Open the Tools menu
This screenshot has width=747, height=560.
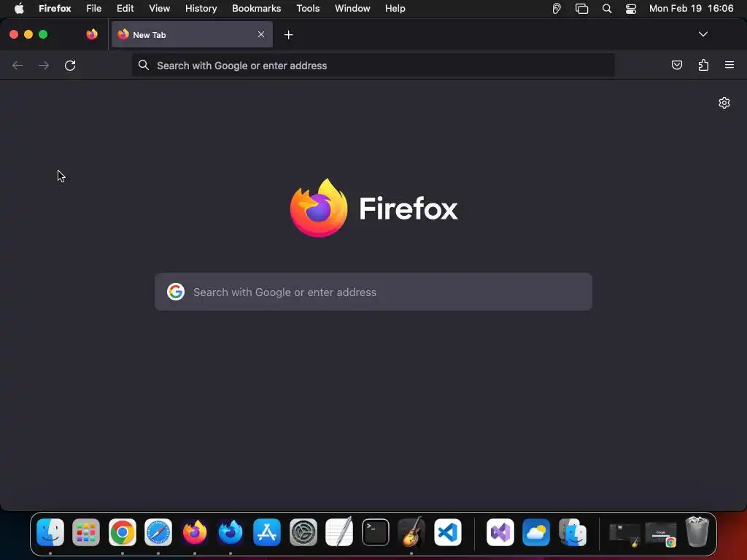tap(309, 8)
